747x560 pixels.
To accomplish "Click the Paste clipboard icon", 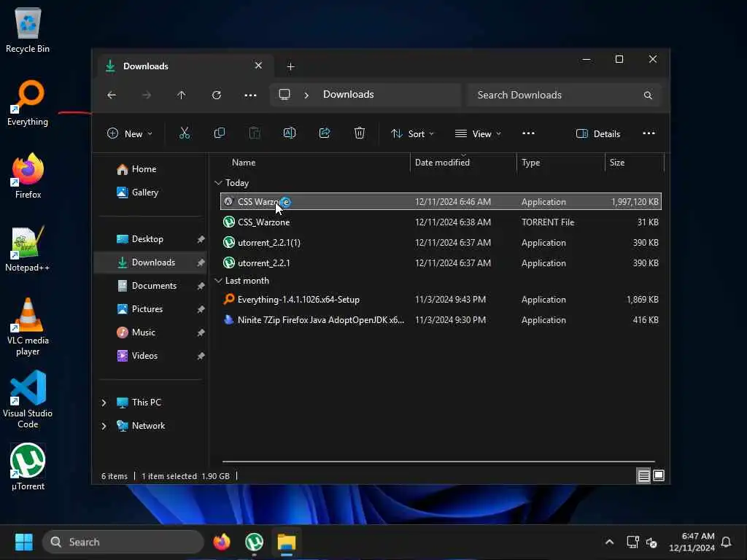I will tap(255, 133).
